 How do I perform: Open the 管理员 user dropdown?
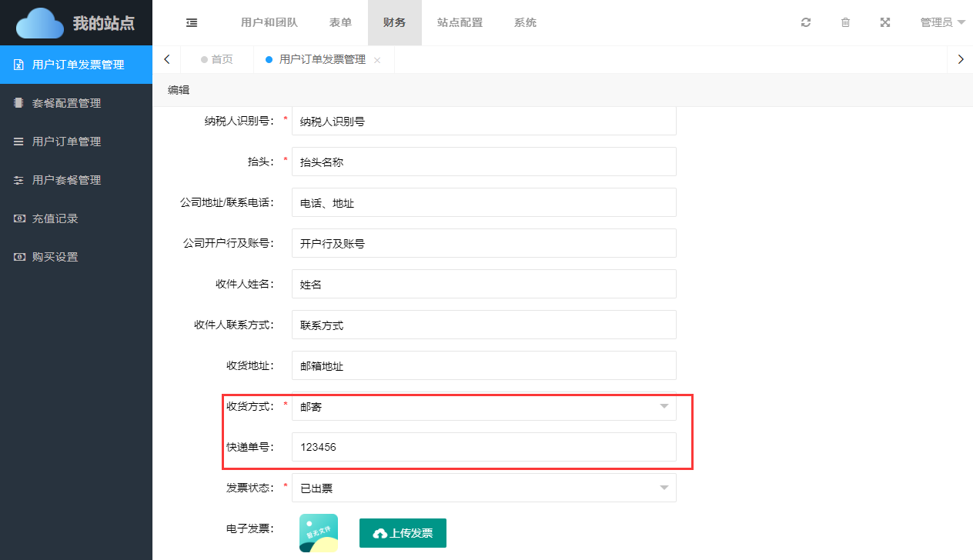point(942,22)
